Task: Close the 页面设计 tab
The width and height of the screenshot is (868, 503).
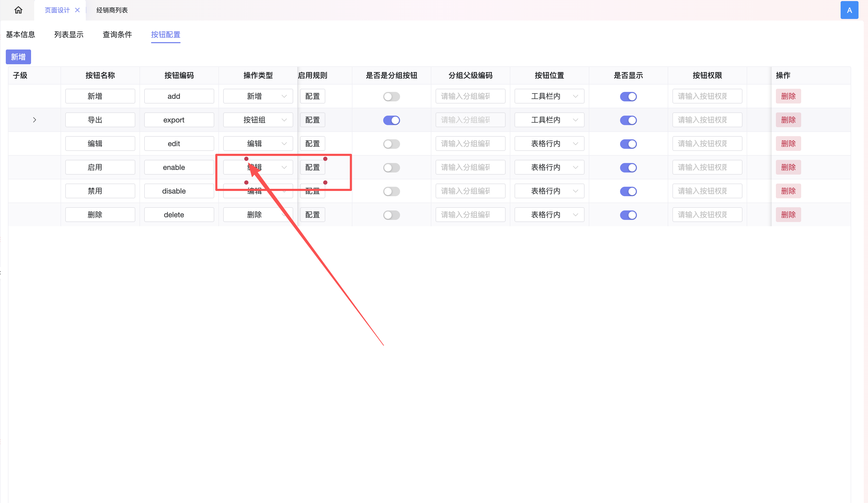Action: pos(77,10)
